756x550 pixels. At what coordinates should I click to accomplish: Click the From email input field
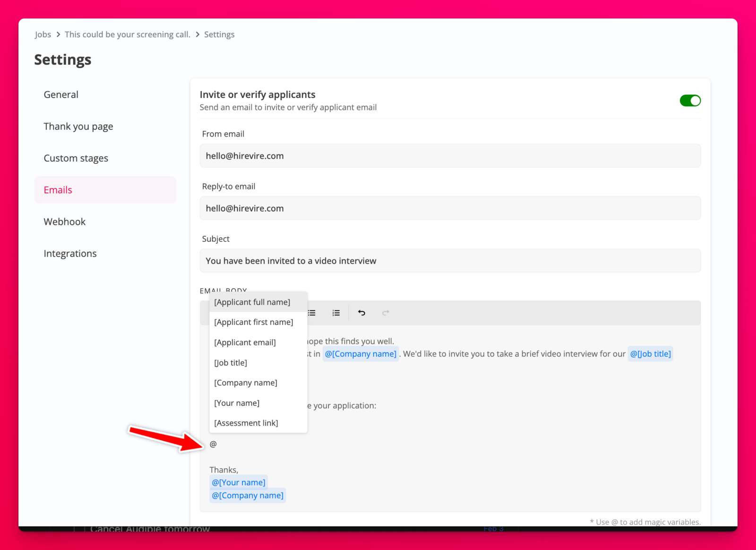(450, 155)
